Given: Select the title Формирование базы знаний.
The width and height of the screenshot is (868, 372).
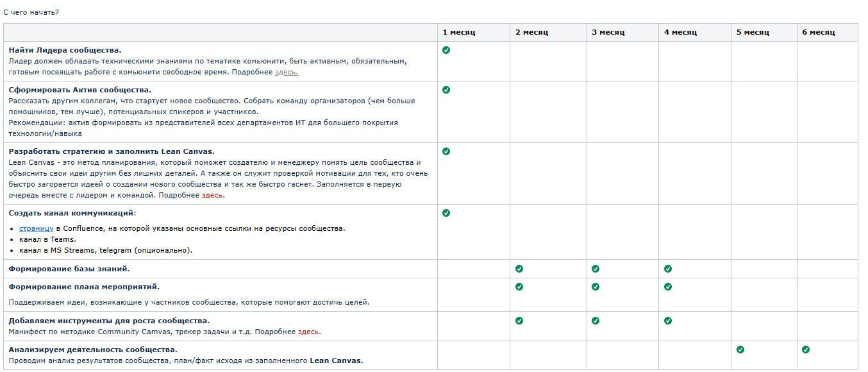Looking at the screenshot, I should point(69,269).
